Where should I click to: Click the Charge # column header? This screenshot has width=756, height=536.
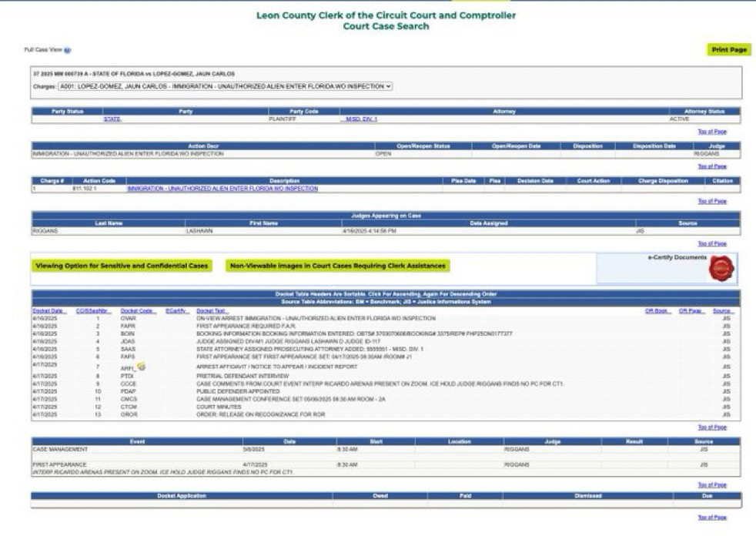click(52, 181)
